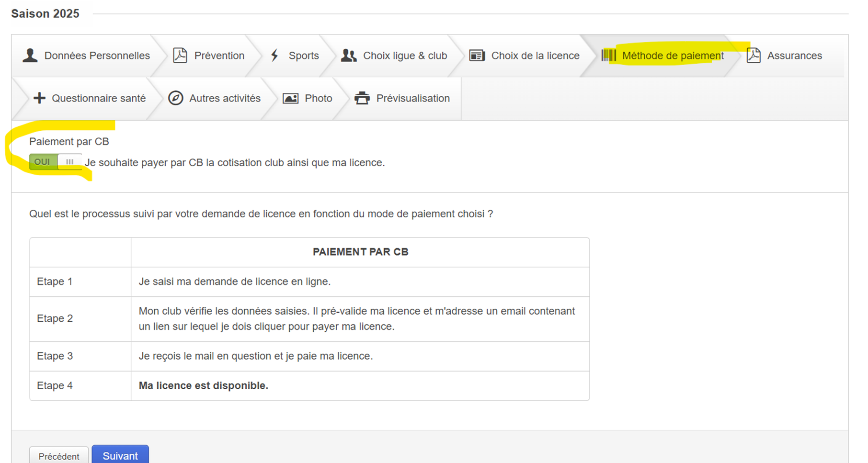Viewport: 868px width, 463px height.
Task: Click the printer icon for Prévisualisation
Action: tap(362, 98)
